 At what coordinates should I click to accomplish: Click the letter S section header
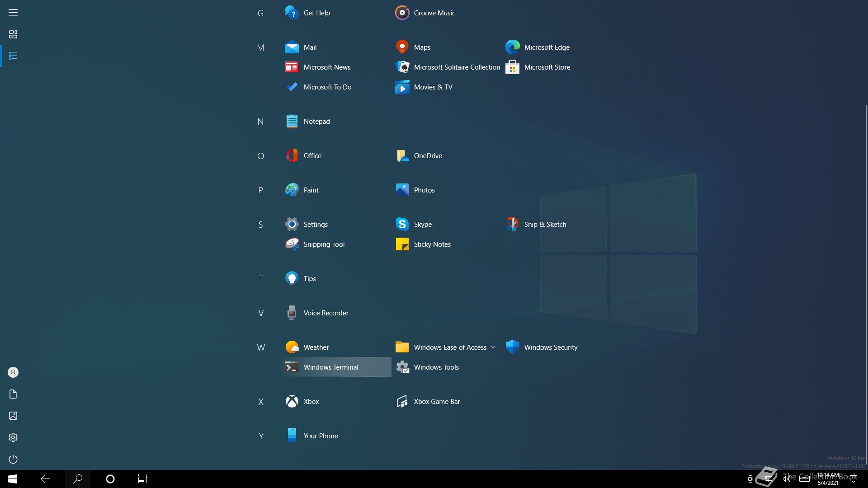[260, 225]
